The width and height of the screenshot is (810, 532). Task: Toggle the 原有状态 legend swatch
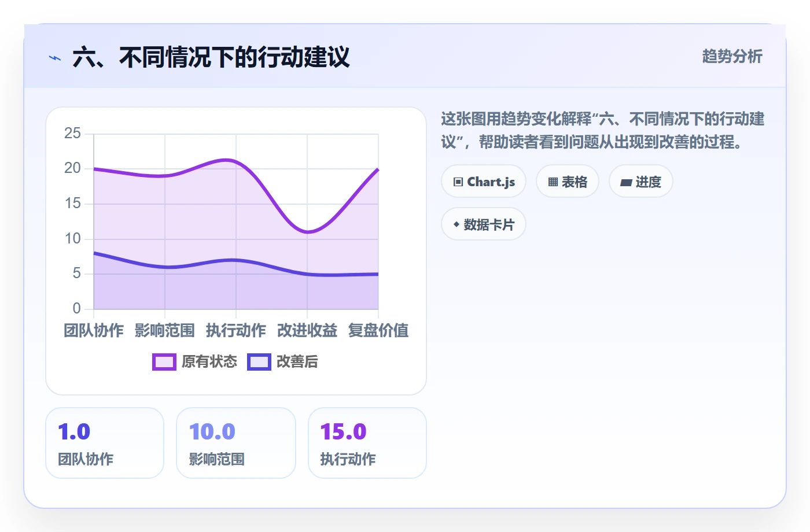(x=164, y=362)
